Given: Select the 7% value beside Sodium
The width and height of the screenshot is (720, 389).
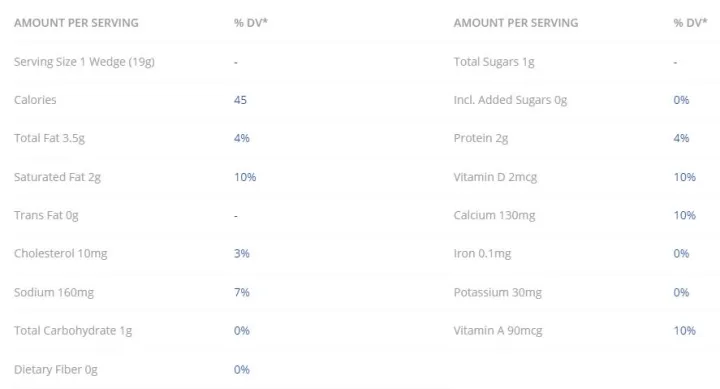Looking at the screenshot, I should (242, 293).
